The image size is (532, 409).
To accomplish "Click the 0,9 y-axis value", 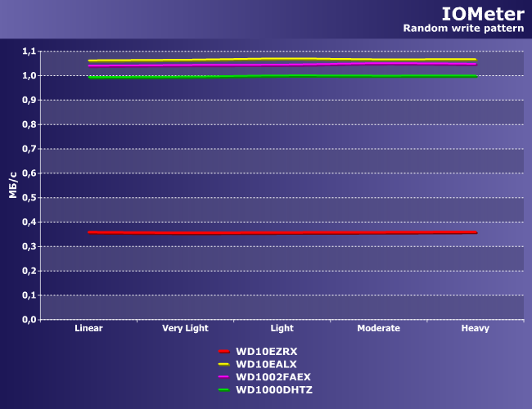I will click(29, 100).
